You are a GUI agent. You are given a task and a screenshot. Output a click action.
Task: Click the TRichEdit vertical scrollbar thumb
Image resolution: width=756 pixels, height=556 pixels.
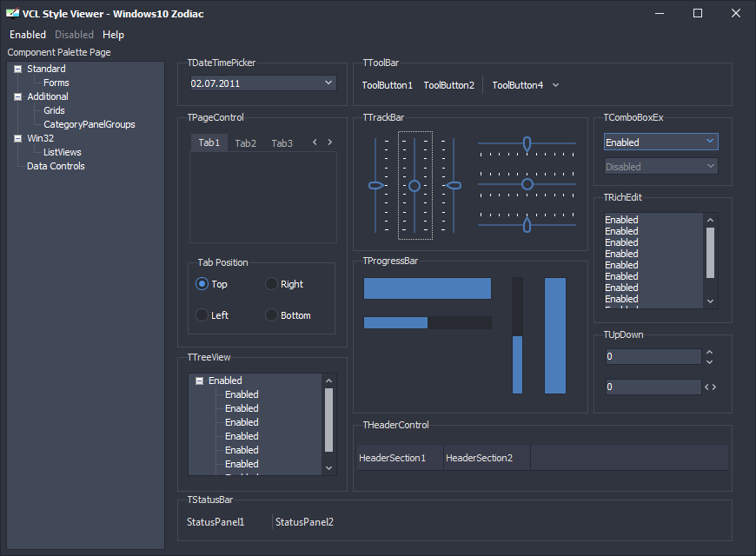coord(710,253)
